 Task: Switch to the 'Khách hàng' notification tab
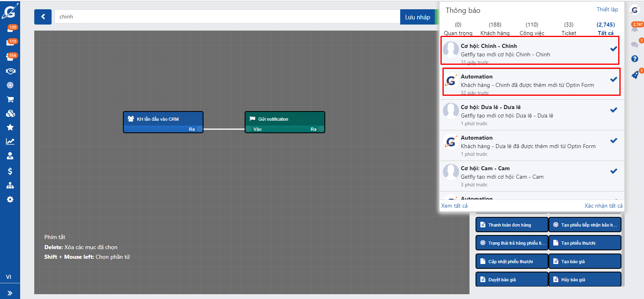[x=495, y=29]
